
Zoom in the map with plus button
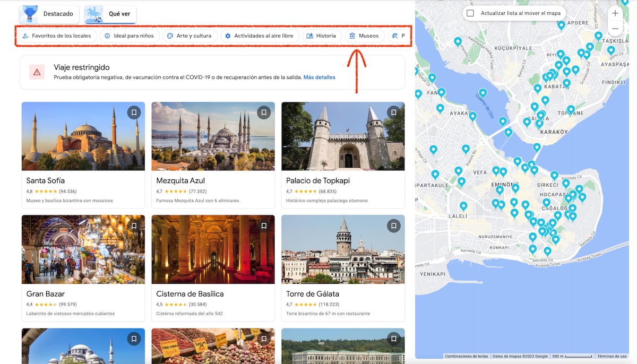point(615,13)
